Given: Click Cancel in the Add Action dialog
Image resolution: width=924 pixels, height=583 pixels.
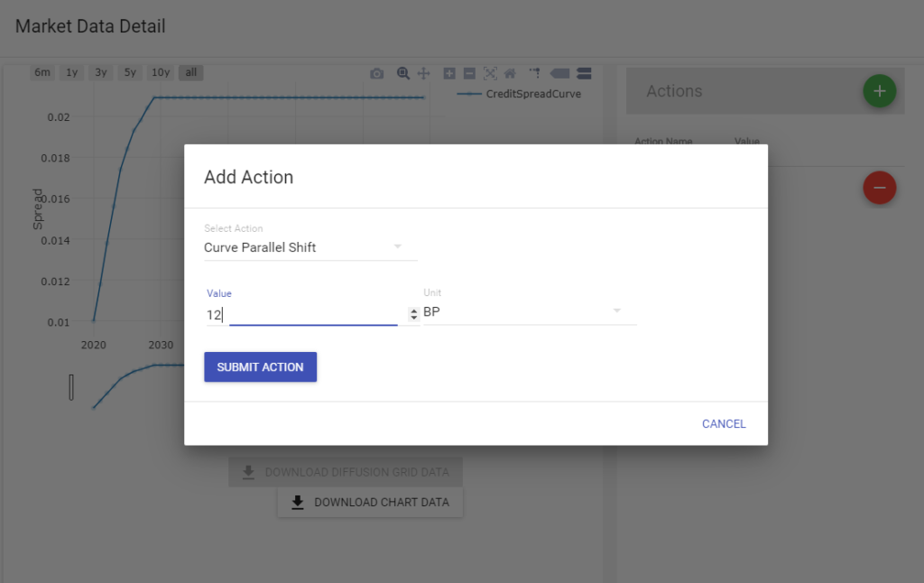Looking at the screenshot, I should coord(724,424).
